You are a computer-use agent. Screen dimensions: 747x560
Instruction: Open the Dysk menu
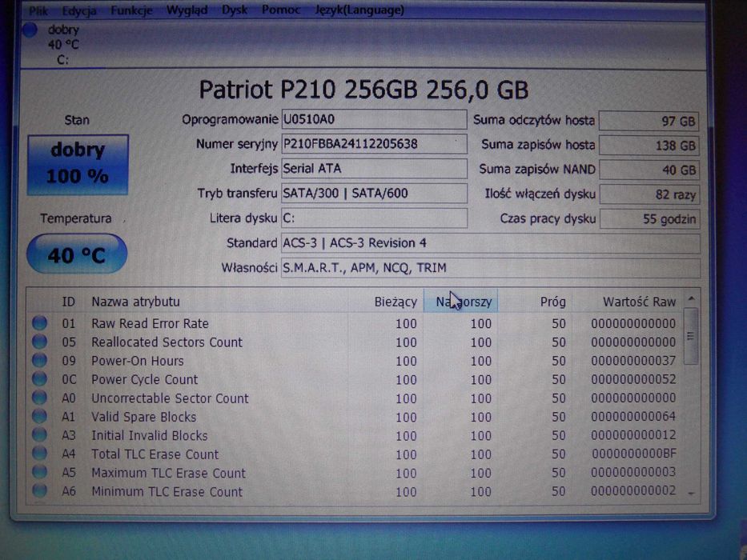point(235,10)
